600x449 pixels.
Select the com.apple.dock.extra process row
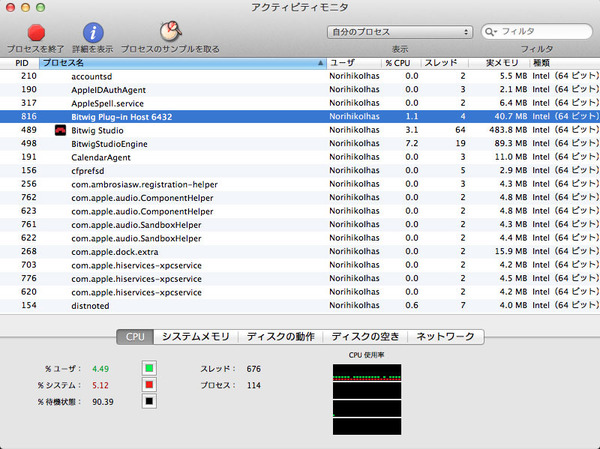(x=300, y=251)
